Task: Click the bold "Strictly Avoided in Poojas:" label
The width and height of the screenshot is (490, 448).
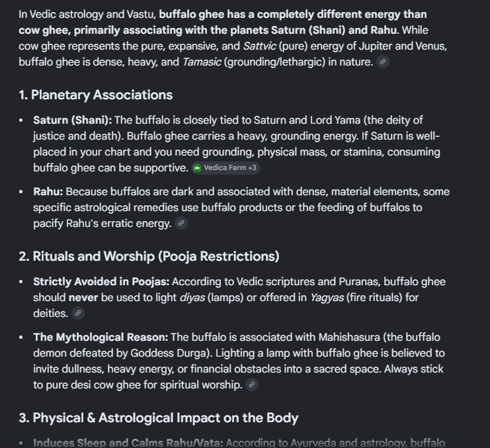Action: point(101,282)
